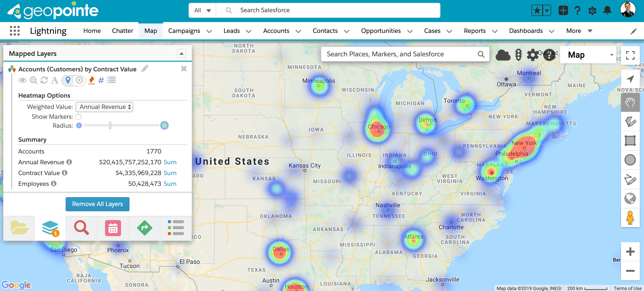Select the rectangle shape tool

point(630,140)
